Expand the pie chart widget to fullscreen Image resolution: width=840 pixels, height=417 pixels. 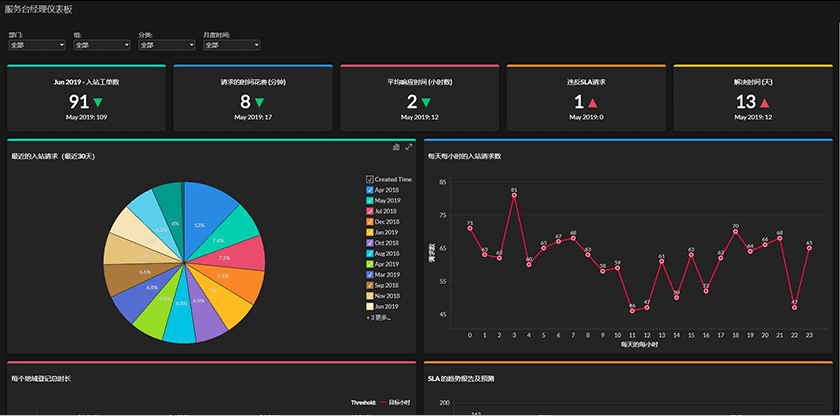(x=409, y=147)
